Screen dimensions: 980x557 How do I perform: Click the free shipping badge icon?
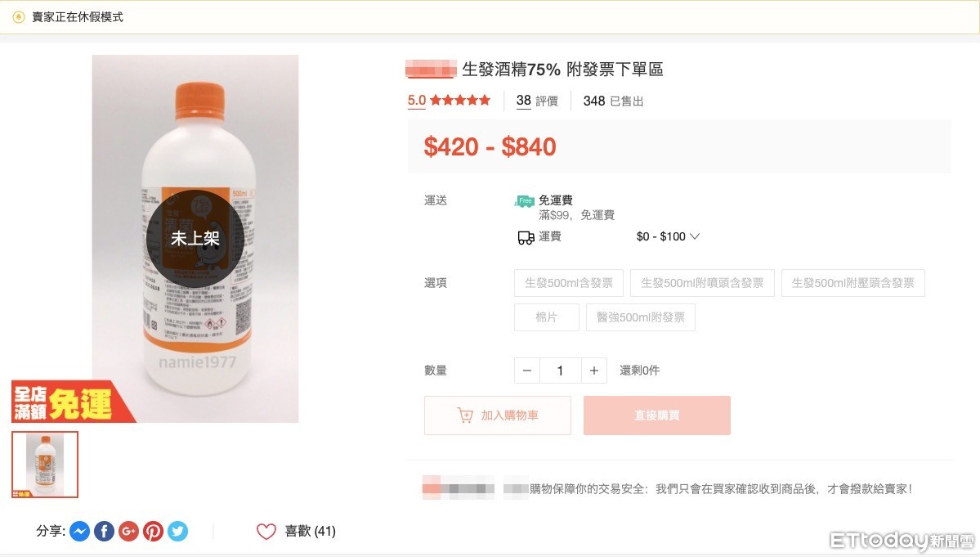coord(524,200)
